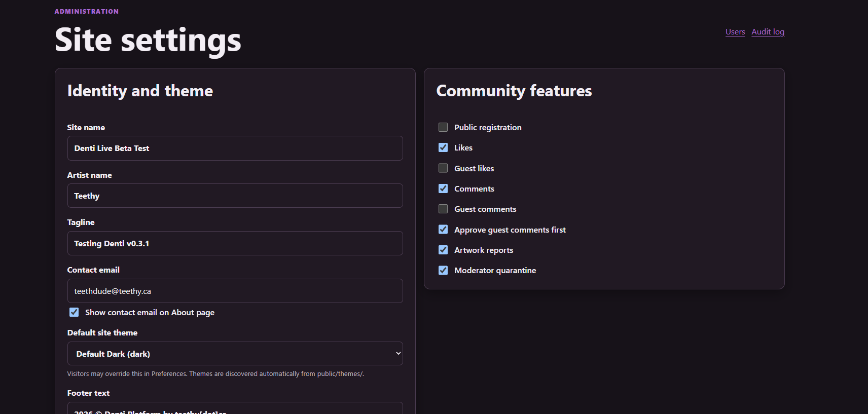The width and height of the screenshot is (868, 414).
Task: Uncheck the Comments checkbox
Action: [443, 189]
